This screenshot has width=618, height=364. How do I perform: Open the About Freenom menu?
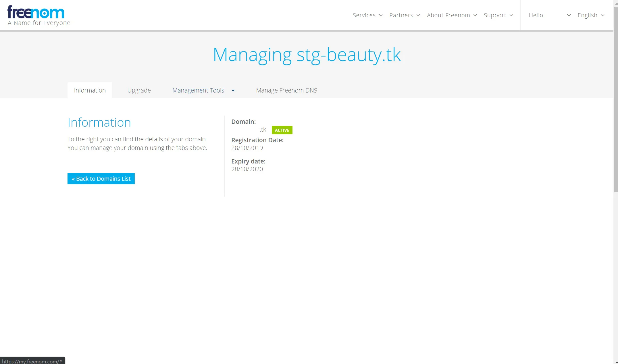click(x=448, y=15)
